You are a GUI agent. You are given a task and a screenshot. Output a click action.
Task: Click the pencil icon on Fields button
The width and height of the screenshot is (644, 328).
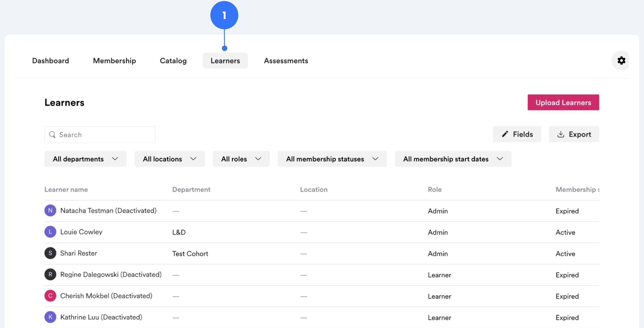tap(505, 134)
